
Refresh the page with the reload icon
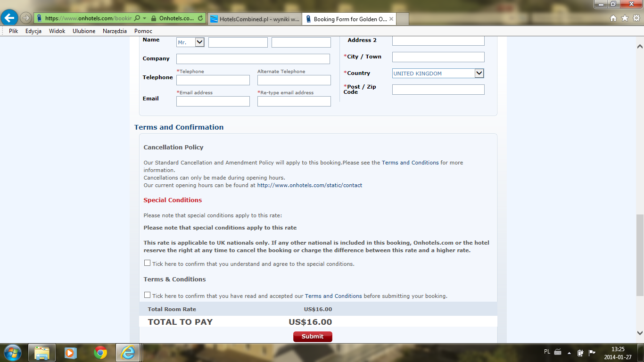coord(200,18)
